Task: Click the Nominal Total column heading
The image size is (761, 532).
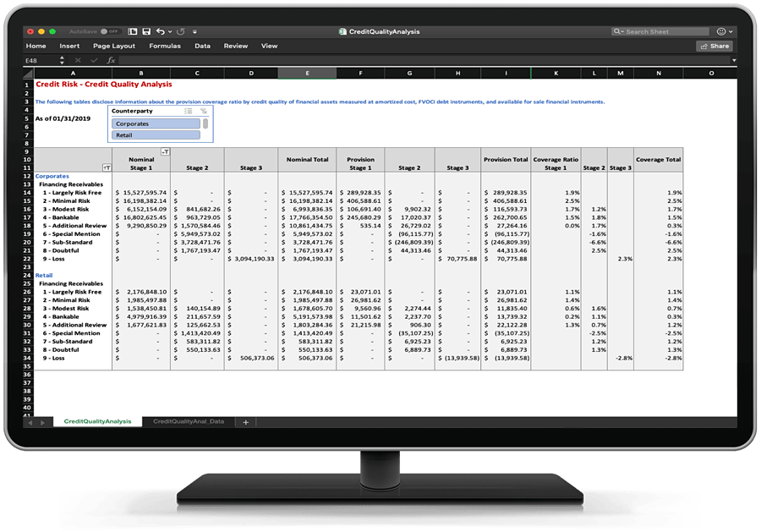Action: [x=307, y=159]
